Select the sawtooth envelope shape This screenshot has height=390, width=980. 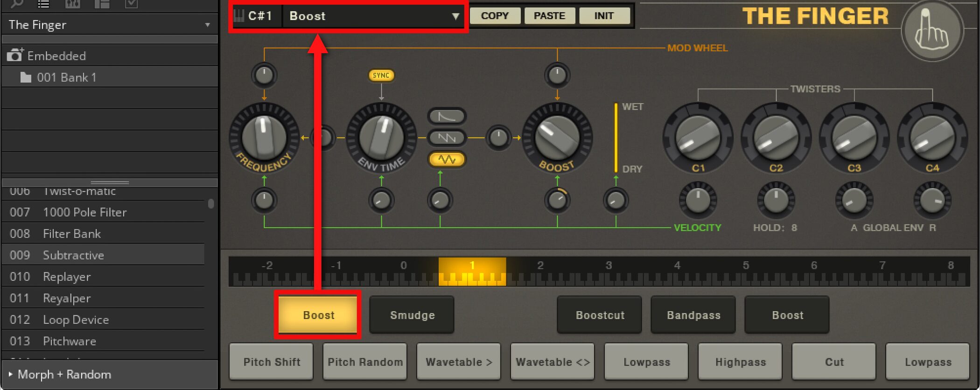pyautogui.click(x=447, y=138)
